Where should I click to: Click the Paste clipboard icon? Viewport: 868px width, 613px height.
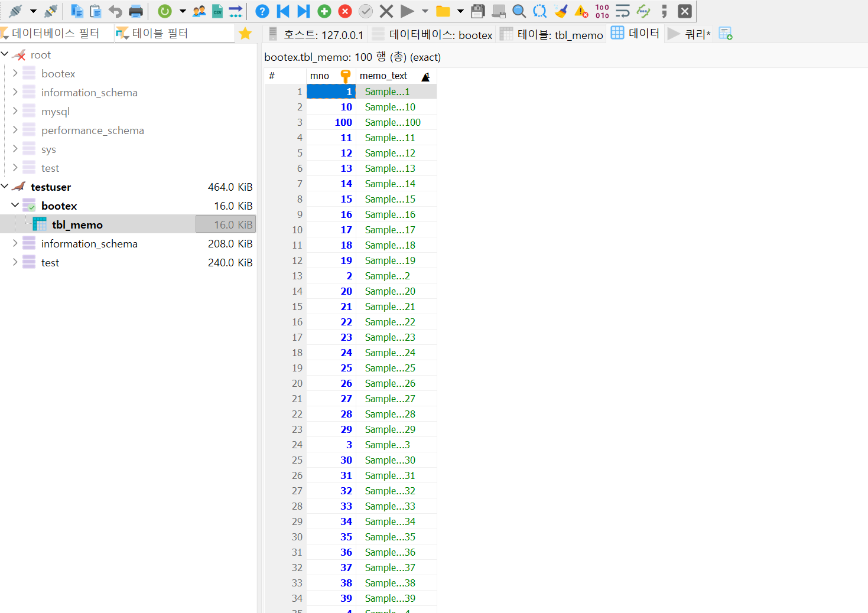pyautogui.click(x=96, y=11)
